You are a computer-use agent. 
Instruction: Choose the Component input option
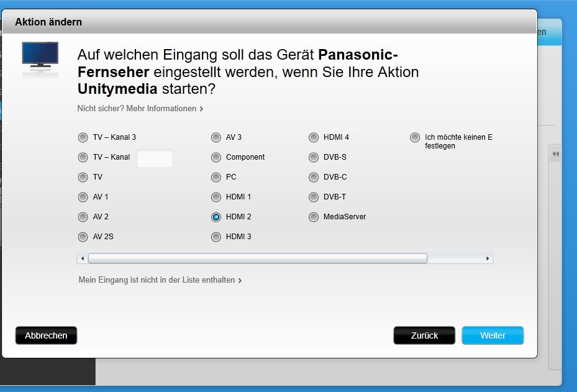click(216, 158)
